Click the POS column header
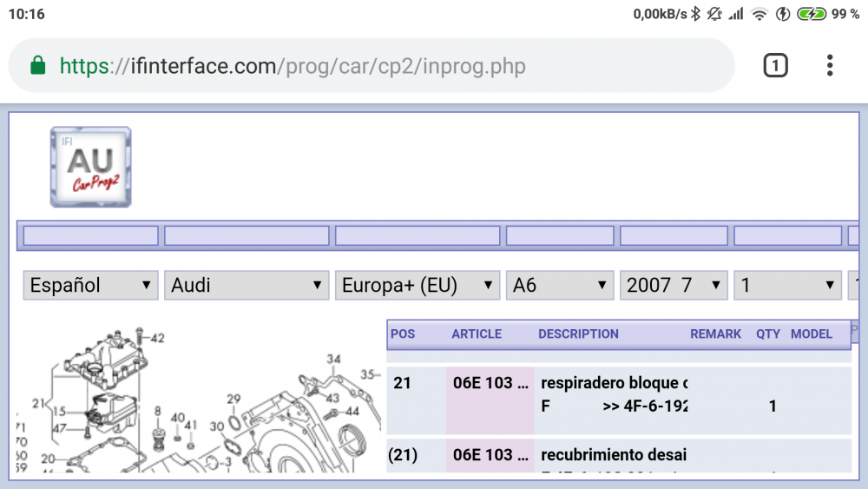This screenshot has height=489, width=868. coord(403,334)
